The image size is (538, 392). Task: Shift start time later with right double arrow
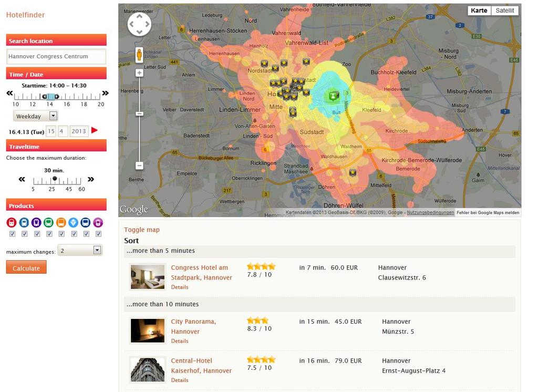pos(105,93)
